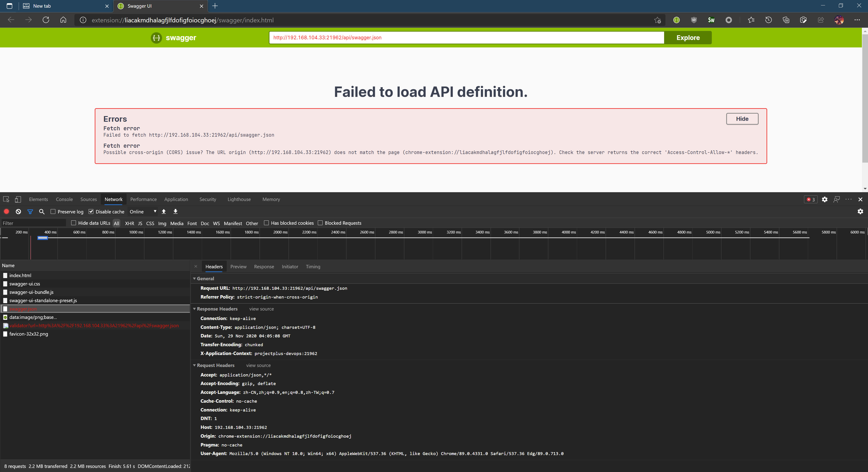Clear the network log
This screenshot has width=868, height=472.
pos(18,211)
